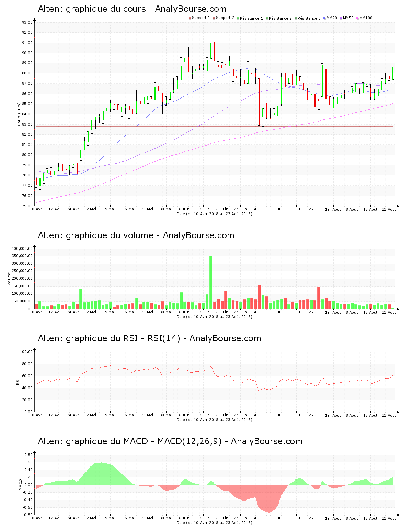Click the 400,000.00 value on the volume axis
Screen dimensions: 412x532
pos(22,248)
